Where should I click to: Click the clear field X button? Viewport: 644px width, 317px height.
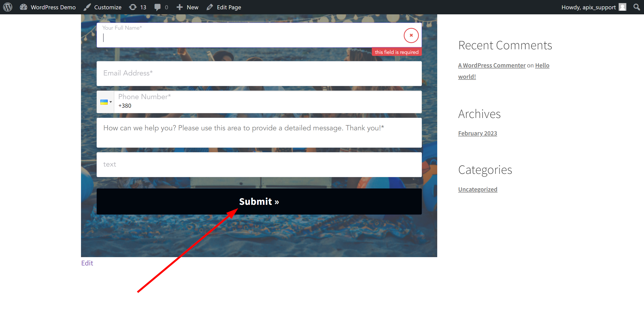411,35
